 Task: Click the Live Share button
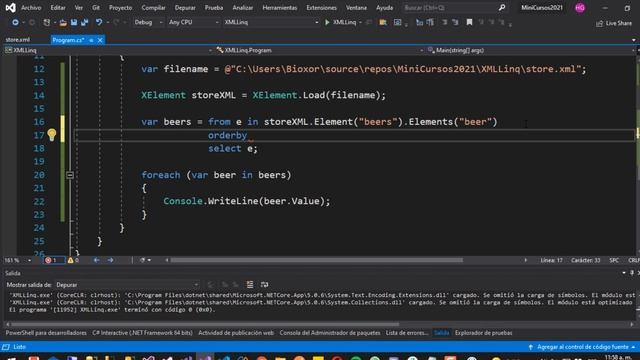pyautogui.click(x=614, y=23)
